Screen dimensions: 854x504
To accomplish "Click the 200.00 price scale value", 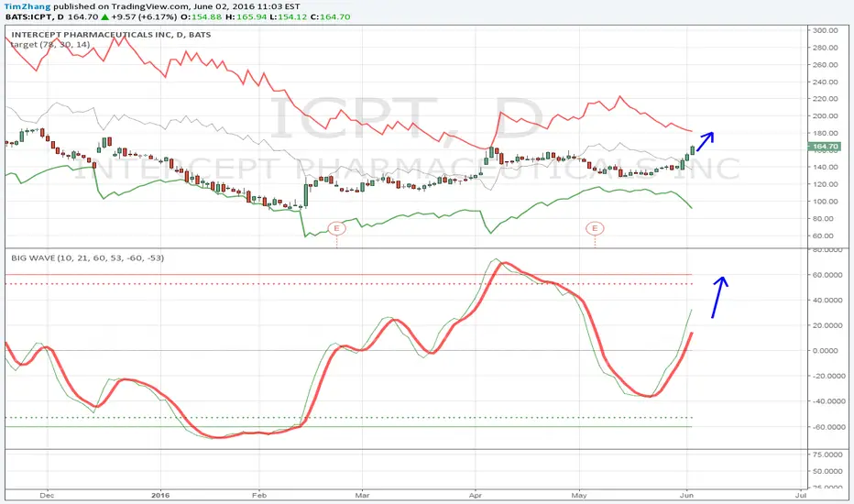I will pos(825,115).
